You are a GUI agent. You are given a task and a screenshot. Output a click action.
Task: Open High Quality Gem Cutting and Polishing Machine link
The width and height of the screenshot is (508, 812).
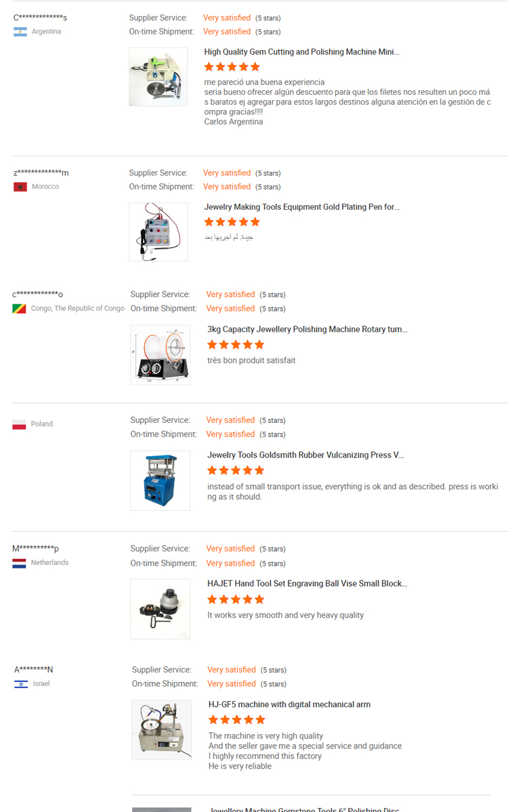301,52
